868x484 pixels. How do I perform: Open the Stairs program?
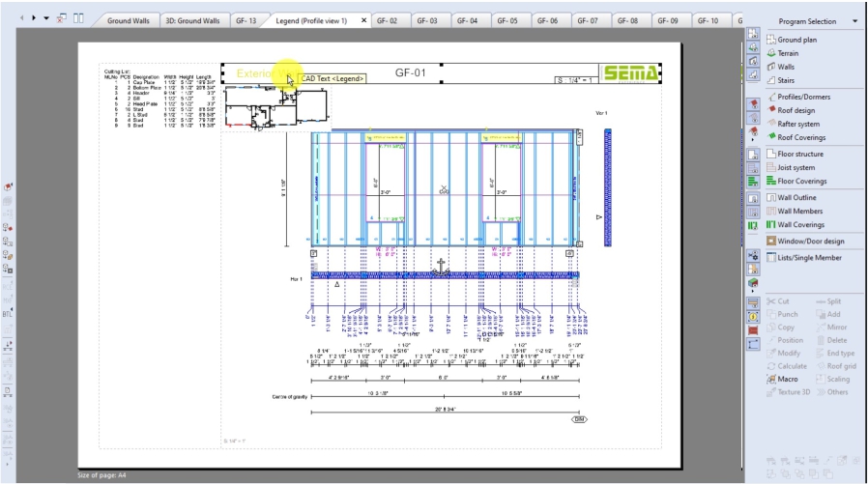(786, 80)
